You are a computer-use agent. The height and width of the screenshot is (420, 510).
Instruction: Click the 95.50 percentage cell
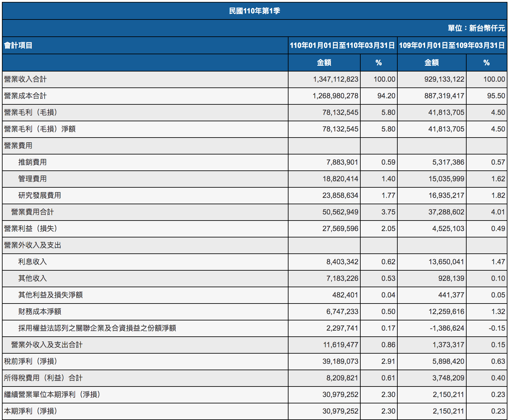[496, 96]
